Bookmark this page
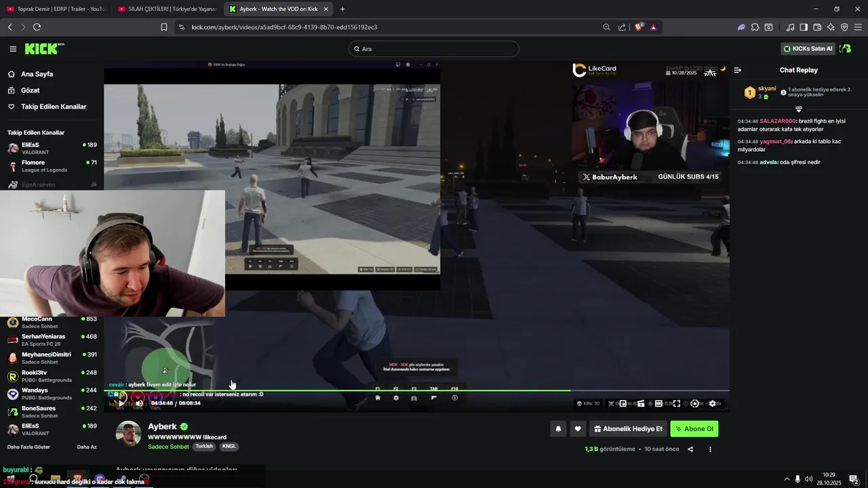The width and height of the screenshot is (868, 488). tap(163, 27)
